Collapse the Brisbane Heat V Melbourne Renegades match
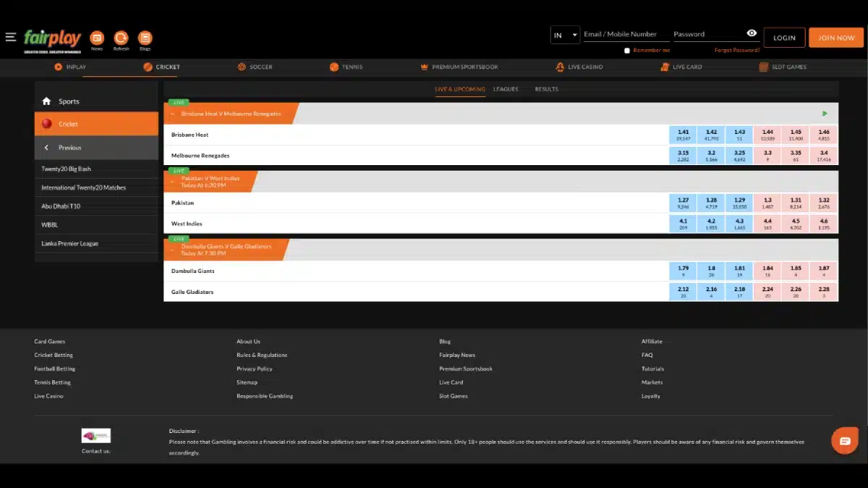 173,114
